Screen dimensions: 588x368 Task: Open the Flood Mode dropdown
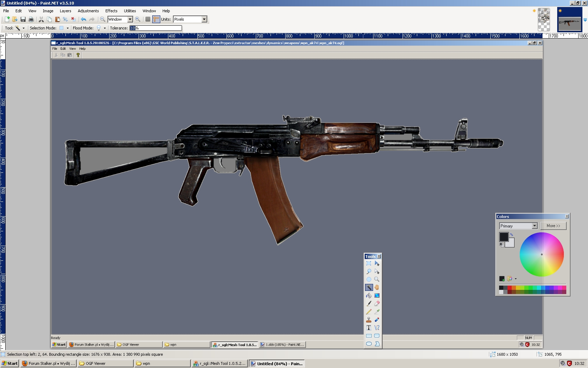tap(105, 28)
